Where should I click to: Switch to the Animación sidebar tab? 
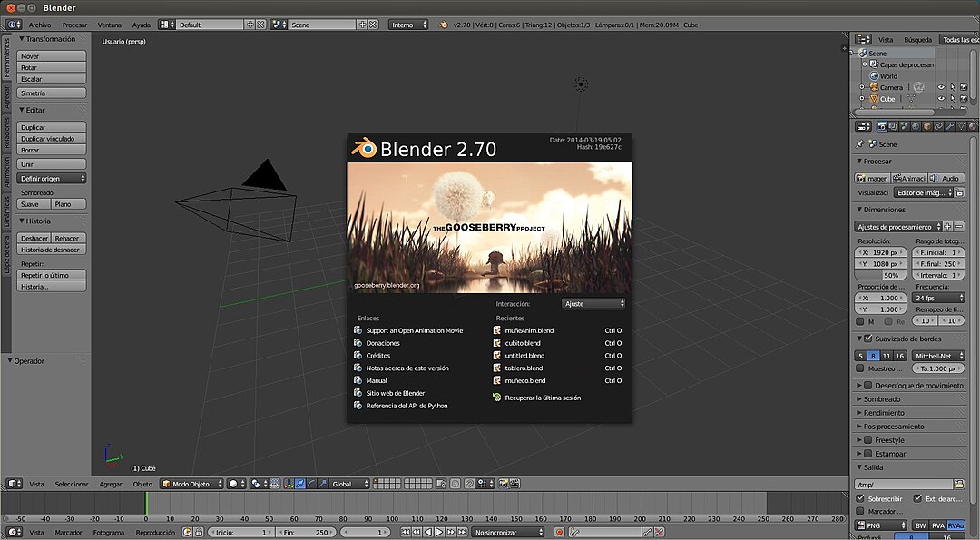(6, 172)
